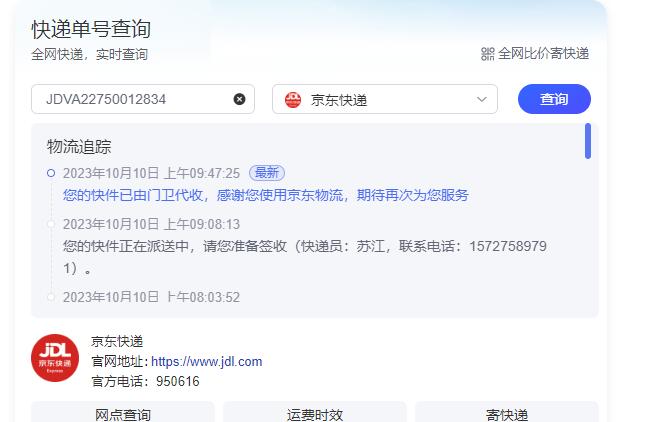Click the 快递单号查询 heading
Viewport: 645px width, 422px height.
pos(91,29)
